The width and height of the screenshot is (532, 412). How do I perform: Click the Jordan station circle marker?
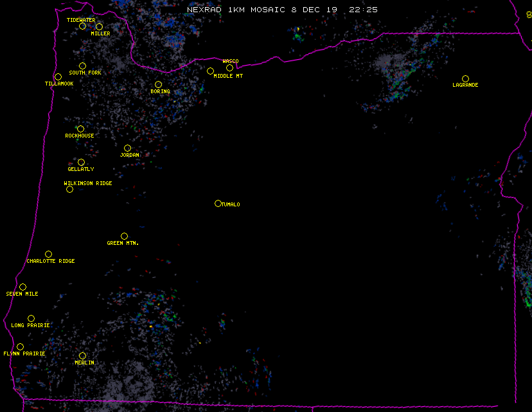tap(127, 148)
